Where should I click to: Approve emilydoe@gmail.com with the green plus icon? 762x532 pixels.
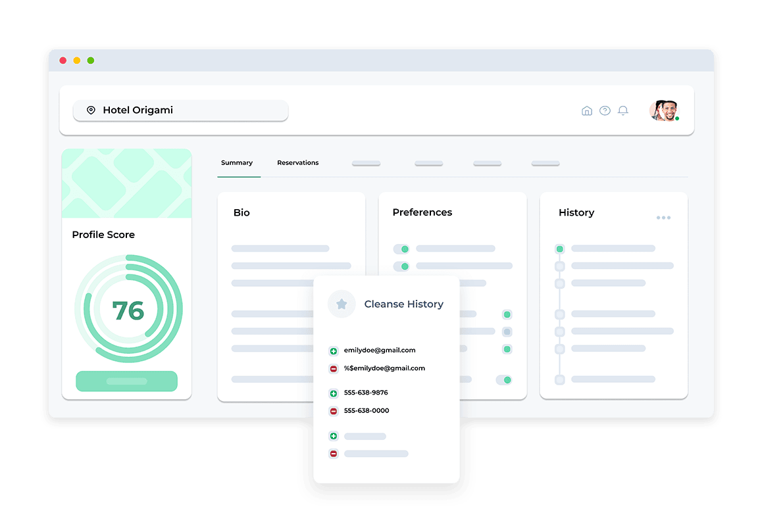point(334,350)
